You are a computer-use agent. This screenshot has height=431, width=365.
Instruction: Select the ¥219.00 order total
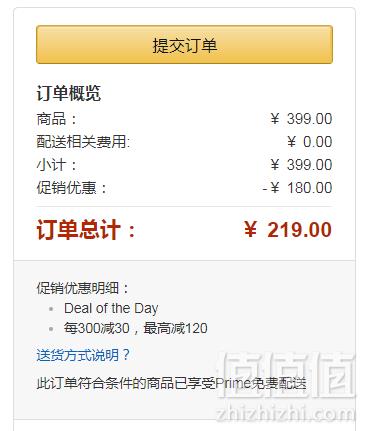pos(288,230)
